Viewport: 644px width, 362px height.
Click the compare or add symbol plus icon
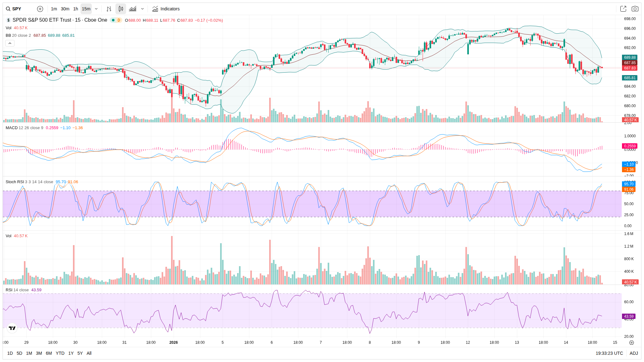point(40,9)
